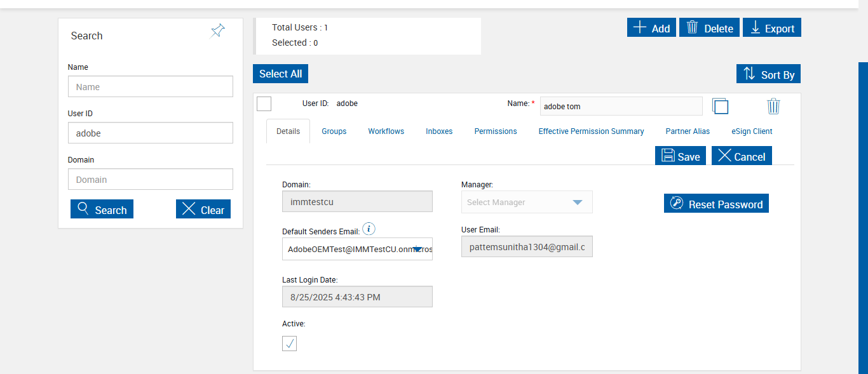Open the Effective Permission Summary tab
The image size is (868, 374).
(591, 131)
